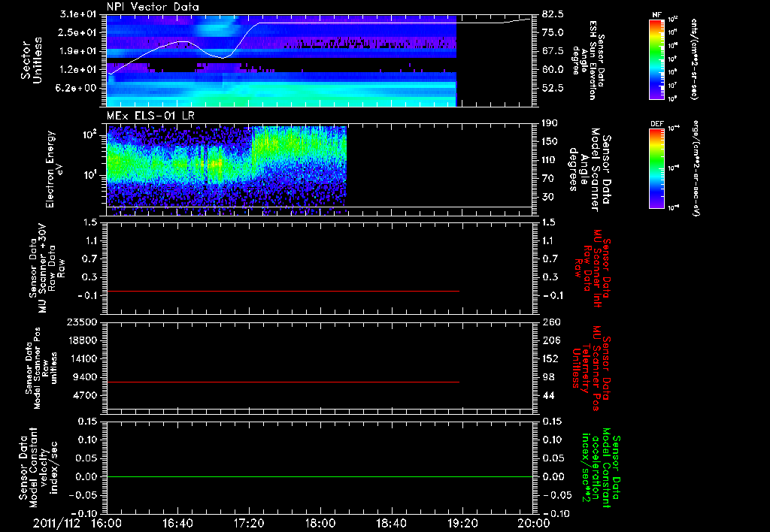
Task: Click the 20:00 time tick label
Action: [x=534, y=523]
